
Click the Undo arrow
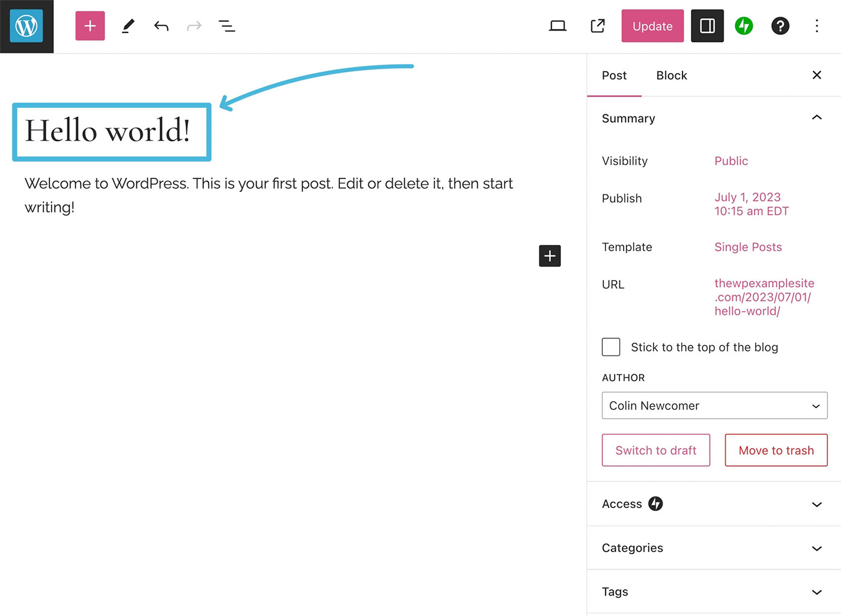click(161, 26)
